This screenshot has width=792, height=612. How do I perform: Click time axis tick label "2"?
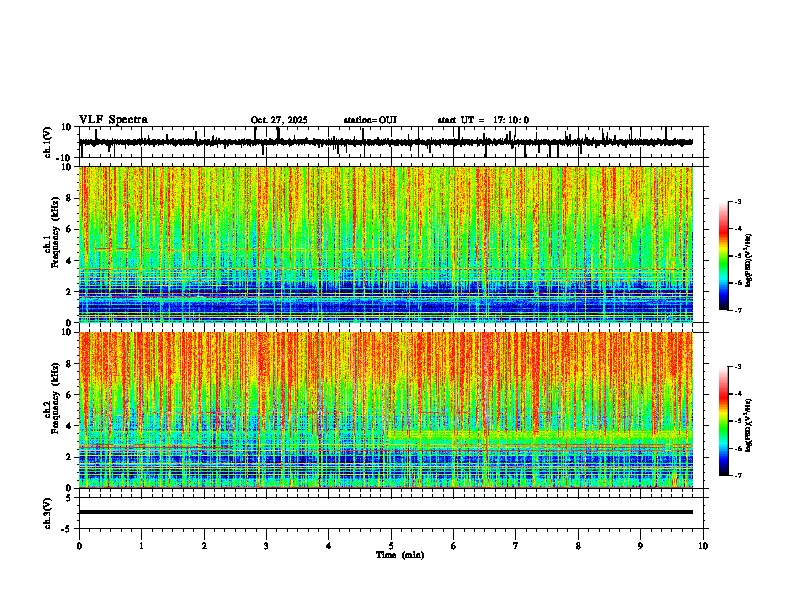(x=204, y=546)
